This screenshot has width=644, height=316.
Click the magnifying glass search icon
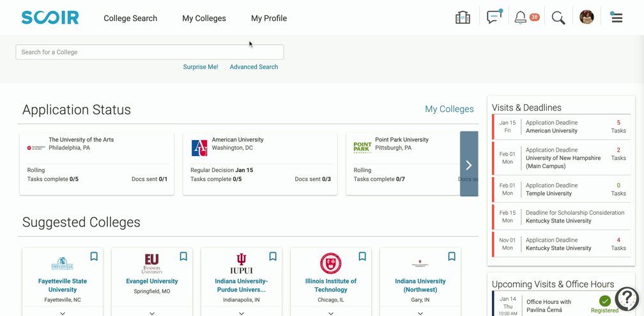(x=558, y=18)
